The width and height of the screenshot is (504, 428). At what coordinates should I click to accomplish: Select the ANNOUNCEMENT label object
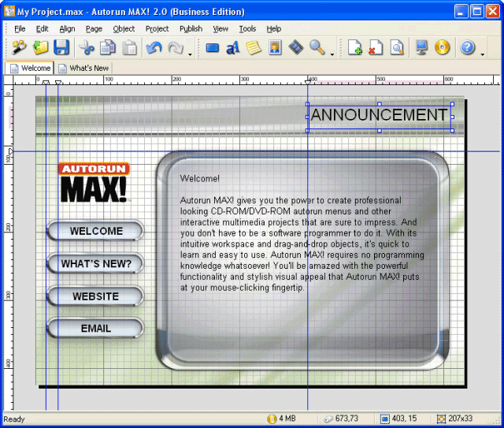tap(380, 116)
